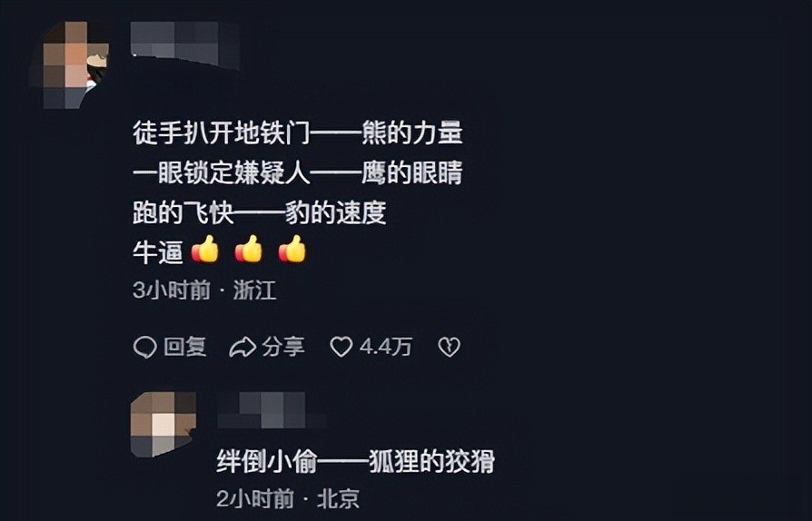
Task: Click reply text 绊倒小偷——狐狸的狡猾
Action: pyautogui.click(x=355, y=461)
